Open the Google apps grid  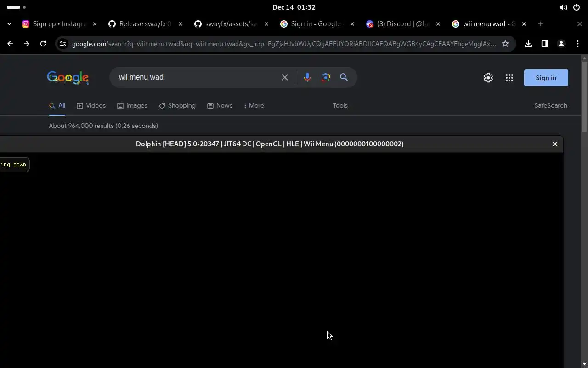tap(509, 78)
